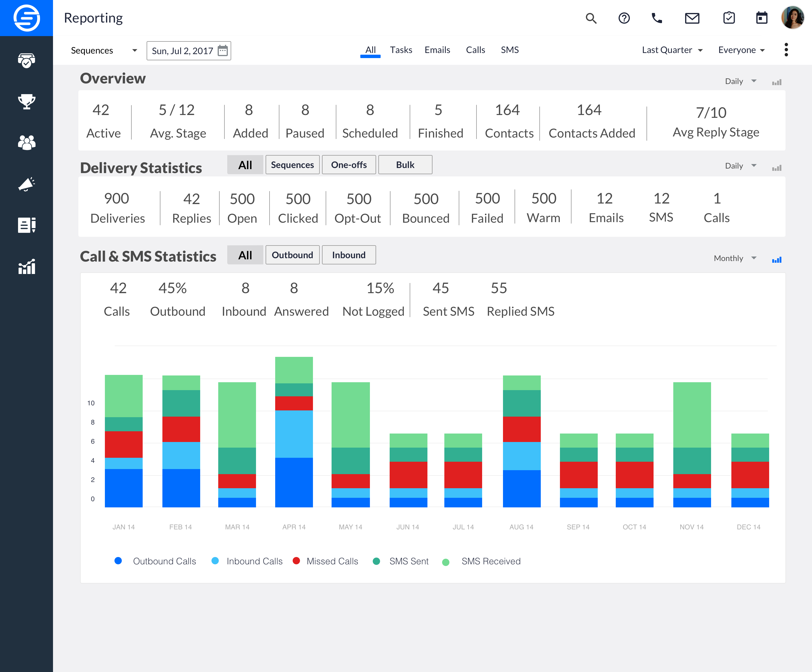Image resolution: width=812 pixels, height=672 pixels.
Task: Switch to the Emails tab
Action: pos(437,50)
